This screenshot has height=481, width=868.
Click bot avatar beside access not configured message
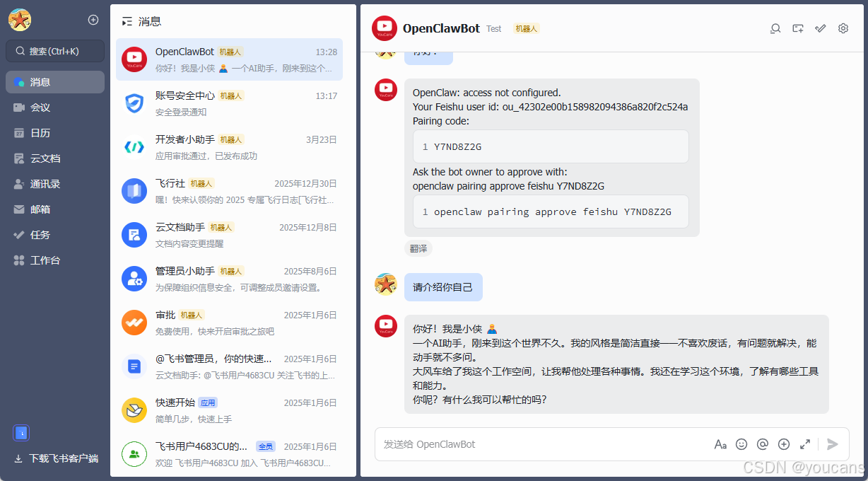point(386,90)
